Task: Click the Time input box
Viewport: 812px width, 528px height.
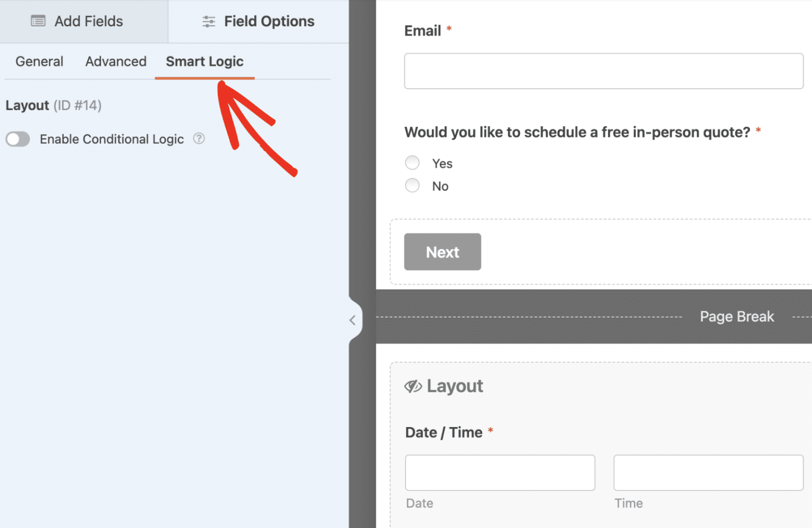Action: 707,472
